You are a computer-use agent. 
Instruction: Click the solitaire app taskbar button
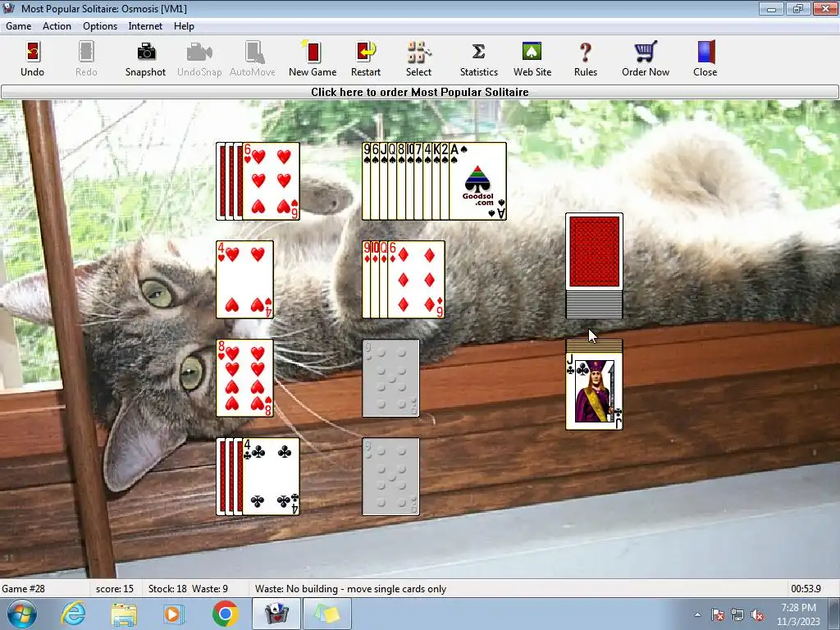(x=276, y=614)
